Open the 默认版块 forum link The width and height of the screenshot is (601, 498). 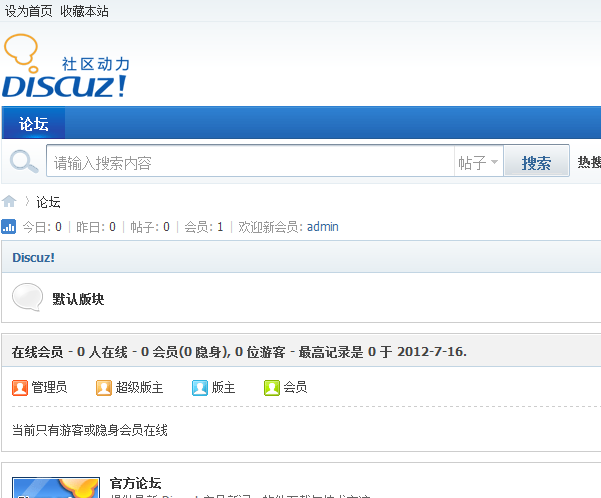pyautogui.click(x=78, y=299)
